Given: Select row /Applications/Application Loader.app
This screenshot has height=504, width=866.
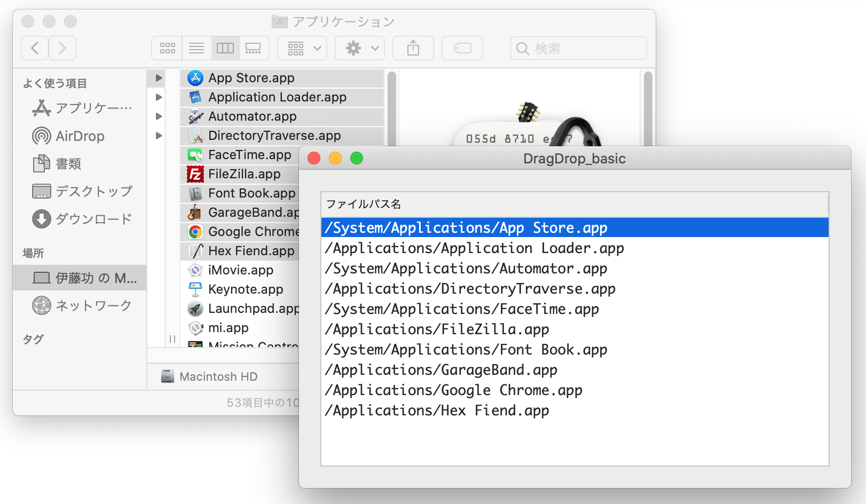Looking at the screenshot, I should 575,248.
